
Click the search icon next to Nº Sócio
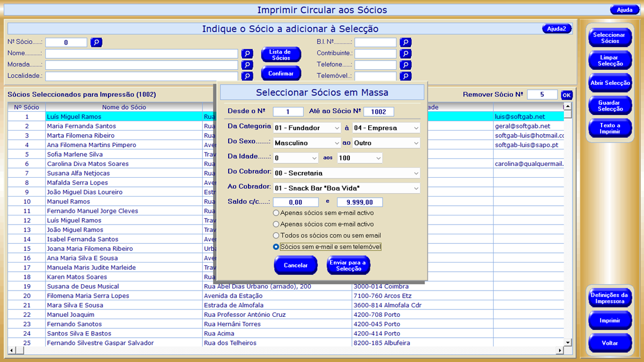click(x=96, y=42)
